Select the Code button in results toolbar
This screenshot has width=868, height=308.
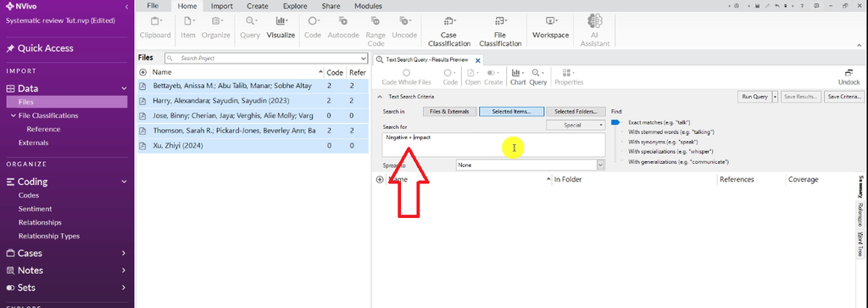pyautogui.click(x=450, y=77)
